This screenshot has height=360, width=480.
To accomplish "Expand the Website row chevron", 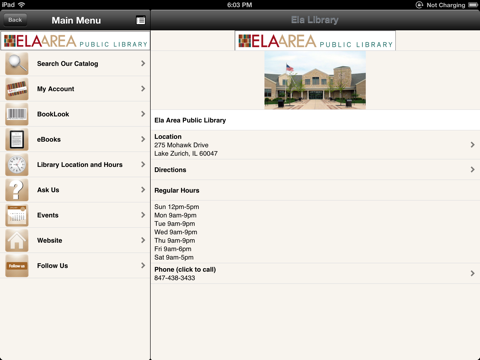I will coord(143,241).
